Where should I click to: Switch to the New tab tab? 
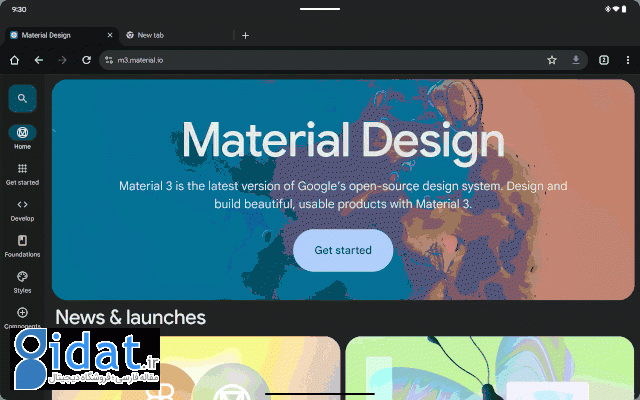[176, 36]
